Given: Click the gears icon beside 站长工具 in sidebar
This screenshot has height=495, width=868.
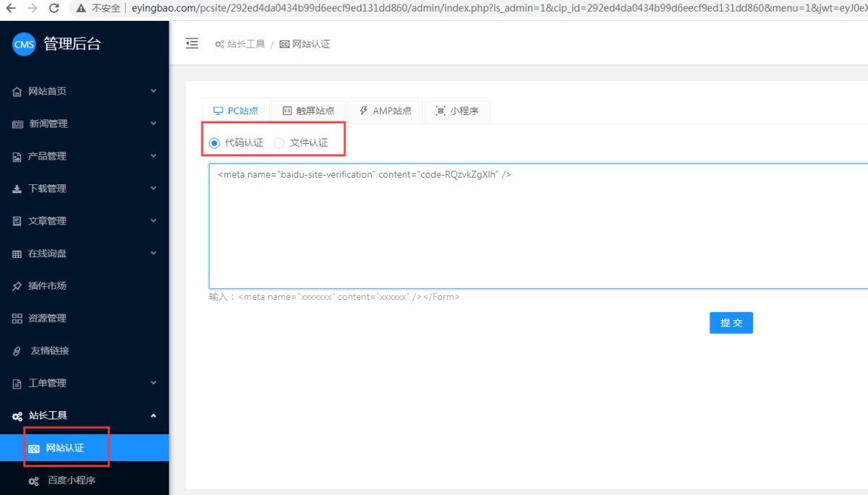Looking at the screenshot, I should (17, 416).
